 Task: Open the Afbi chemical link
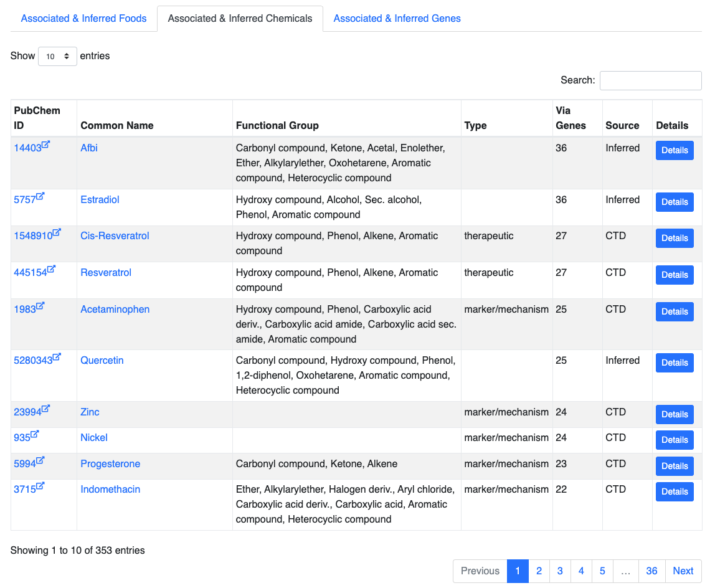tap(89, 148)
